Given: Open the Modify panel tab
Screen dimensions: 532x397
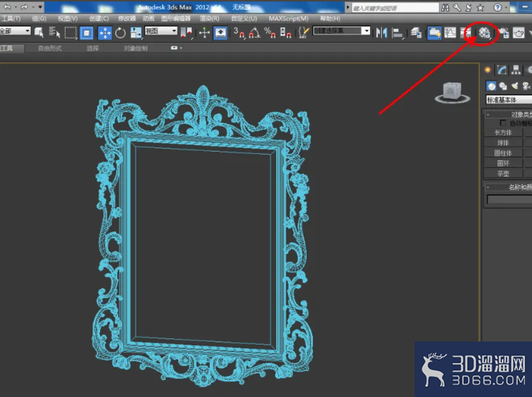Looking at the screenshot, I should tap(501, 70).
